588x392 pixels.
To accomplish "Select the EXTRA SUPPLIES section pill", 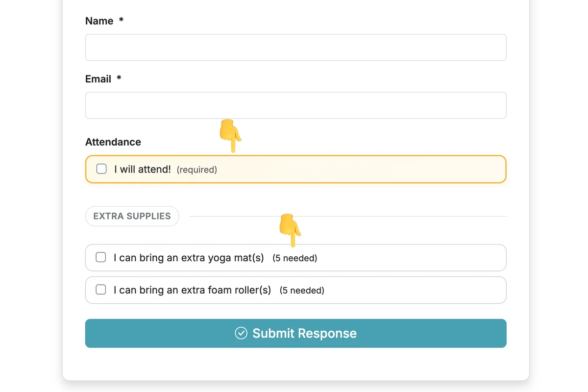I will click(x=132, y=216).
